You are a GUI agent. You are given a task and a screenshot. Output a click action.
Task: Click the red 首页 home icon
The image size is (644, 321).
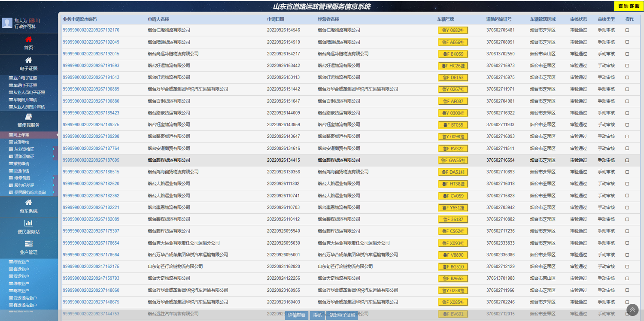tap(28, 39)
